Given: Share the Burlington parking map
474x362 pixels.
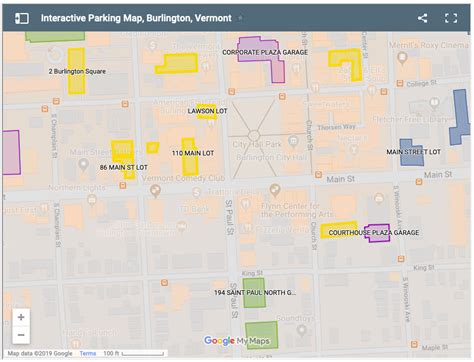Looking at the screenshot, I should click(x=423, y=18).
